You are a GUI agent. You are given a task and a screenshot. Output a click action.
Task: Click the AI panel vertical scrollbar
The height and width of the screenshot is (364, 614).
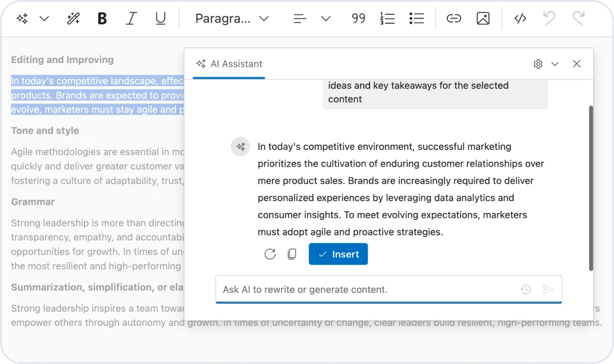pyautogui.click(x=591, y=188)
